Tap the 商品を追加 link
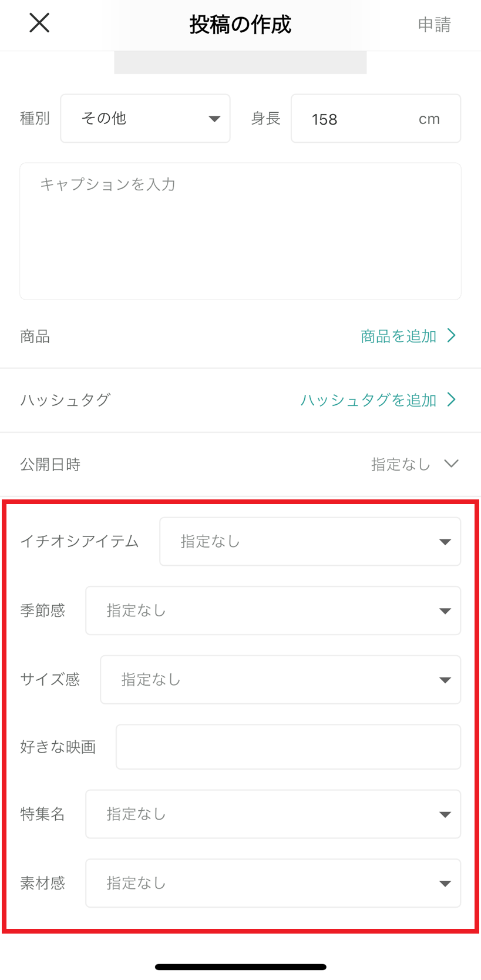Image resolution: width=481 pixels, height=980 pixels. point(398,336)
